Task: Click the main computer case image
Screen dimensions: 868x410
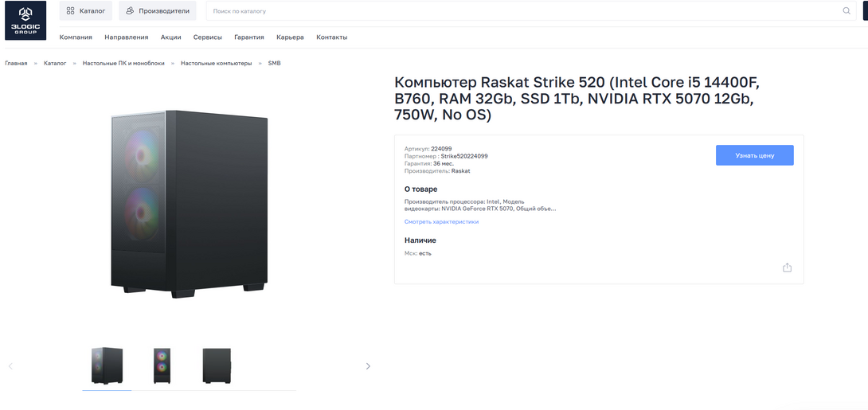Action: tap(188, 203)
